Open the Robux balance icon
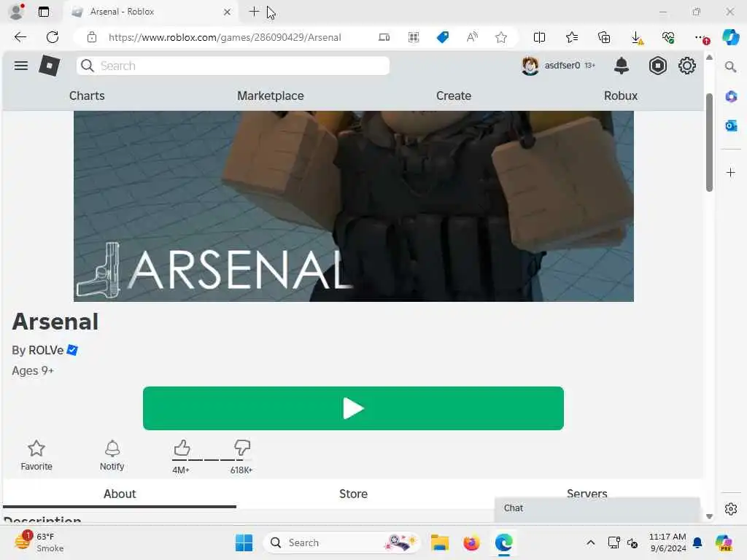The height and width of the screenshot is (560, 747). tap(657, 66)
